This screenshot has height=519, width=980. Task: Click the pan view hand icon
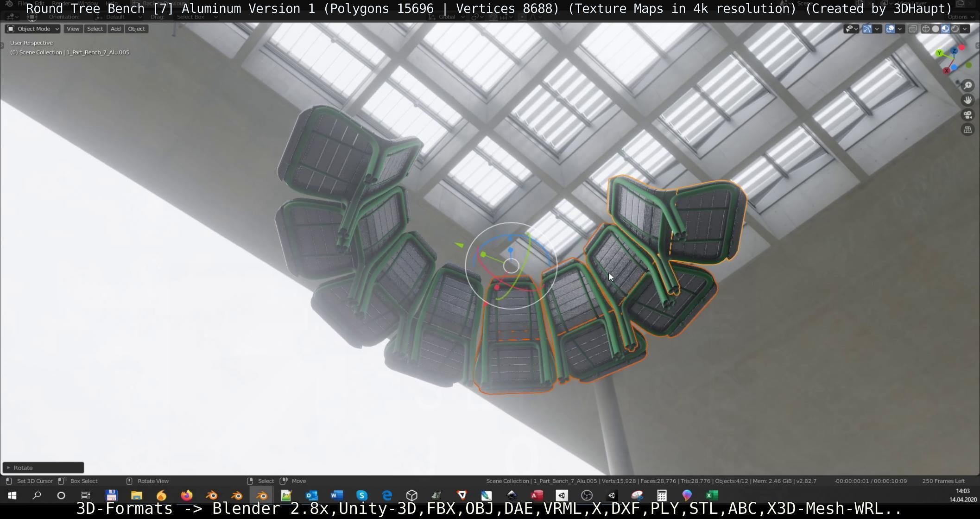pyautogui.click(x=967, y=100)
